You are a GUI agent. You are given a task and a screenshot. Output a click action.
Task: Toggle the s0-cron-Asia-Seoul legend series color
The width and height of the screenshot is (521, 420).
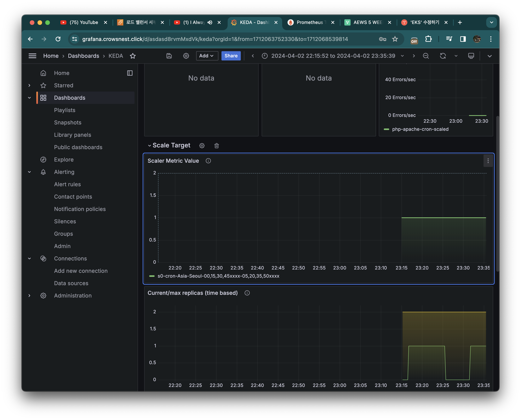coord(152,276)
